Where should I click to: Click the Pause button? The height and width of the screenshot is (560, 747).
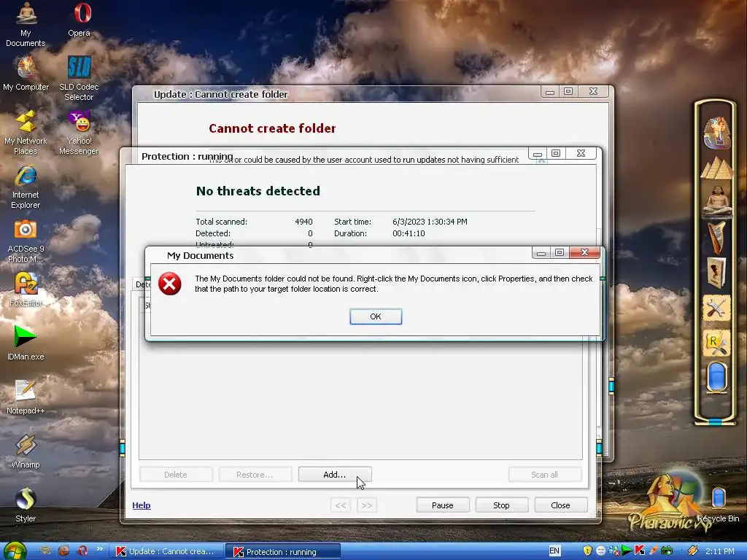(x=443, y=505)
